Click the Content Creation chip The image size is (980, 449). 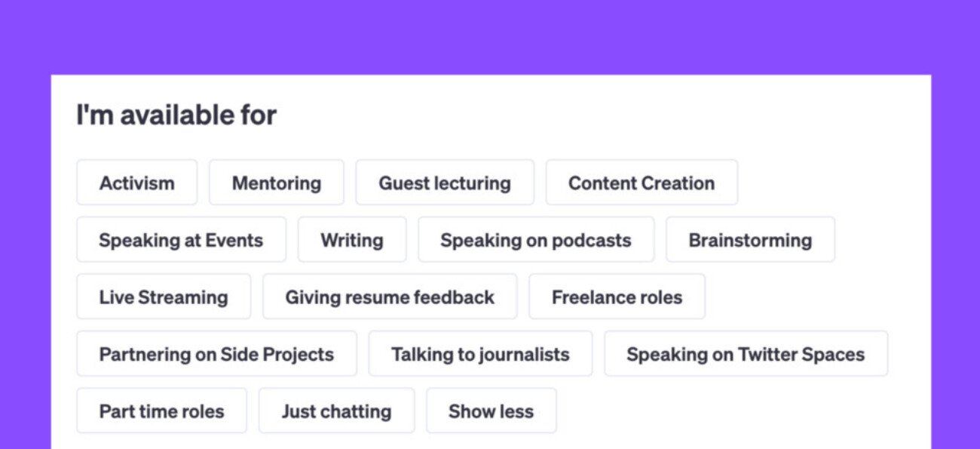(x=641, y=183)
